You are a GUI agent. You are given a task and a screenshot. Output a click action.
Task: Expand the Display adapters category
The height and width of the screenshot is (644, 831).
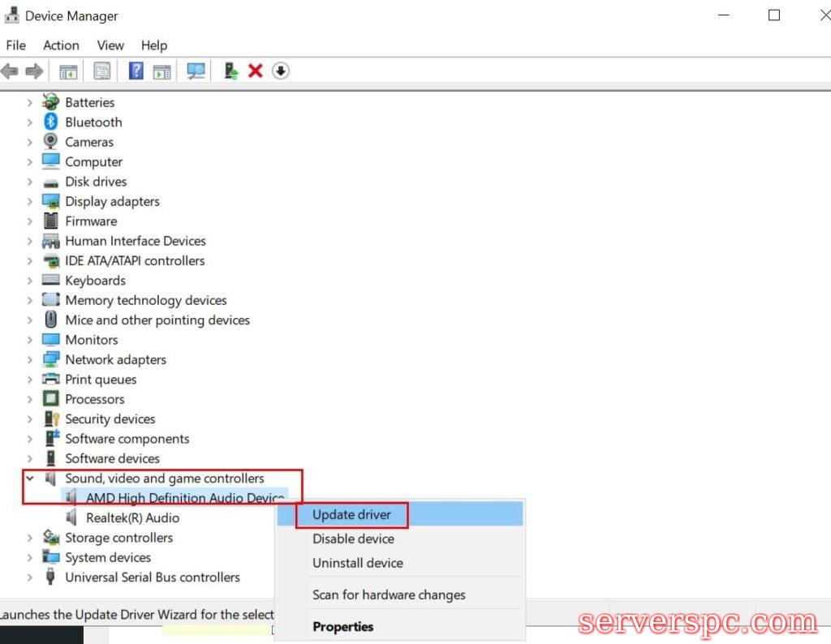tap(30, 202)
